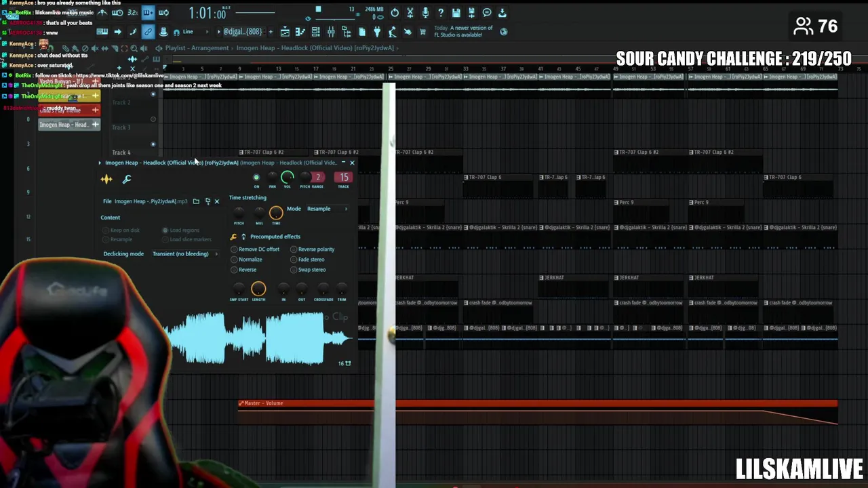Open the Mixer view icon
Image resolution: width=868 pixels, height=488 pixels.
(x=331, y=32)
